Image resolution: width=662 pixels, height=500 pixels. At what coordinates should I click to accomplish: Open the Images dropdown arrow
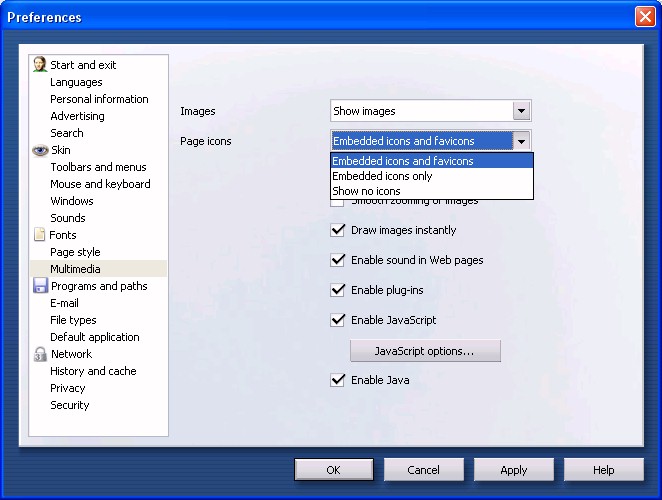[x=520, y=111]
